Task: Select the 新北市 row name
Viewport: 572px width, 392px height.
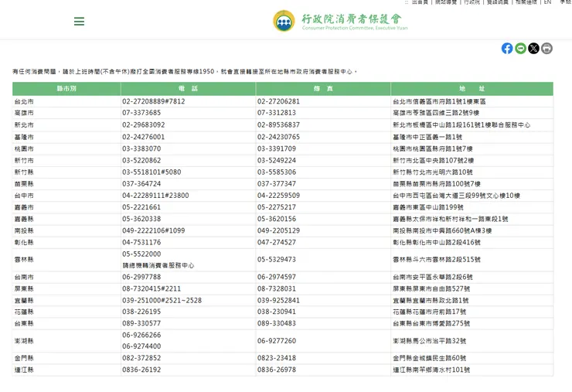Action: point(24,124)
